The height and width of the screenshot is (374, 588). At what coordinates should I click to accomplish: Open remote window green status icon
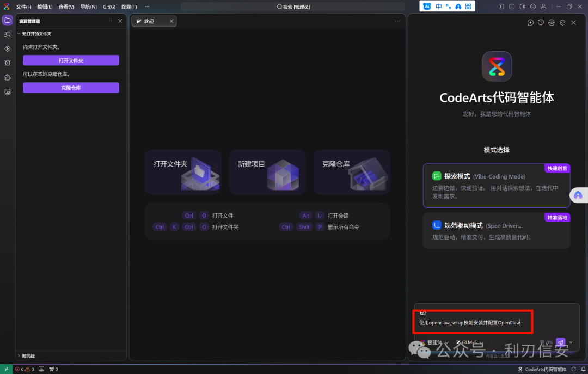pyautogui.click(x=7, y=369)
